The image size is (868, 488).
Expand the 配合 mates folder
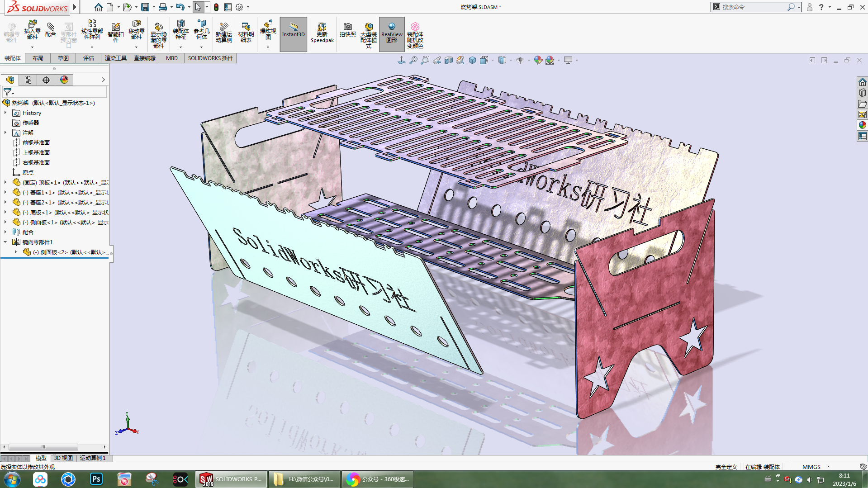click(5, 232)
